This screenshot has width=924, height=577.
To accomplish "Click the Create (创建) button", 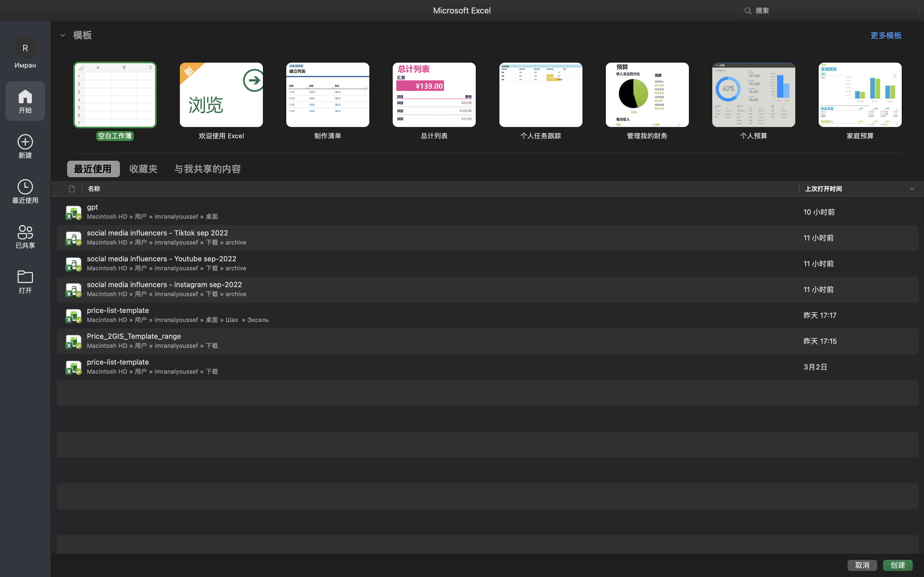I will (897, 565).
